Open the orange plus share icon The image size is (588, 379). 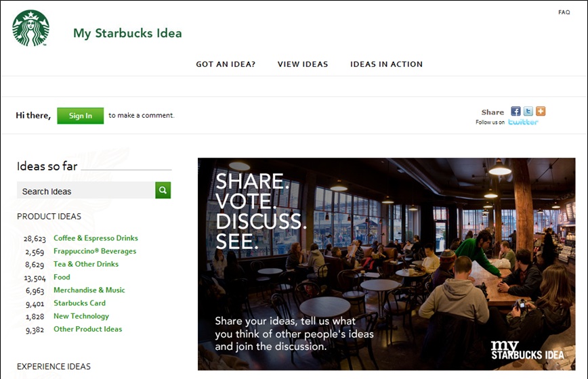[541, 111]
